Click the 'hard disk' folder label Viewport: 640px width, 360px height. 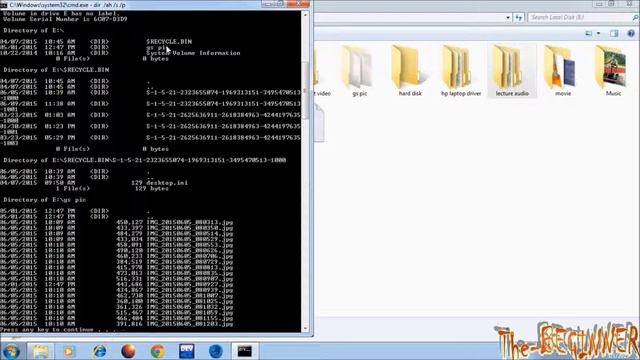[410, 93]
